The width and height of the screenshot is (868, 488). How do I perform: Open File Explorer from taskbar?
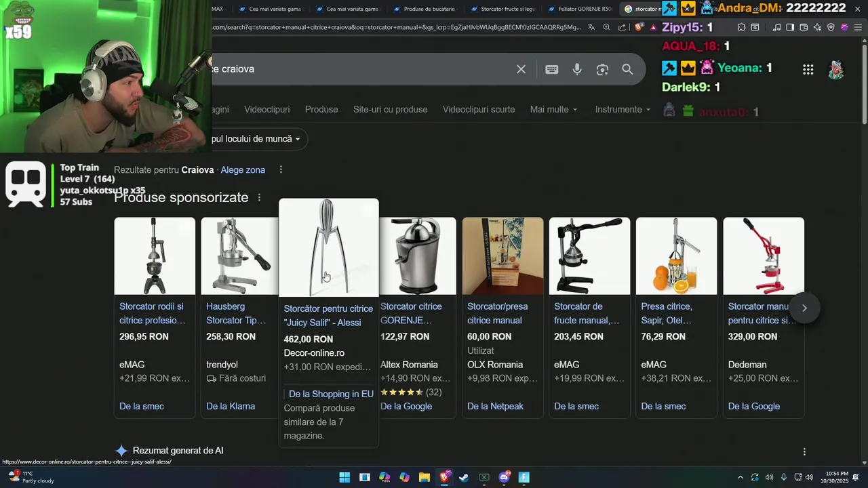[x=424, y=477]
